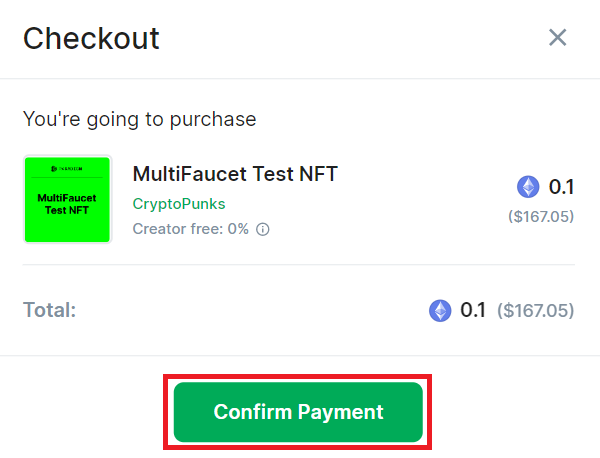Click the small logo atop NFT thumbnail

(67, 169)
